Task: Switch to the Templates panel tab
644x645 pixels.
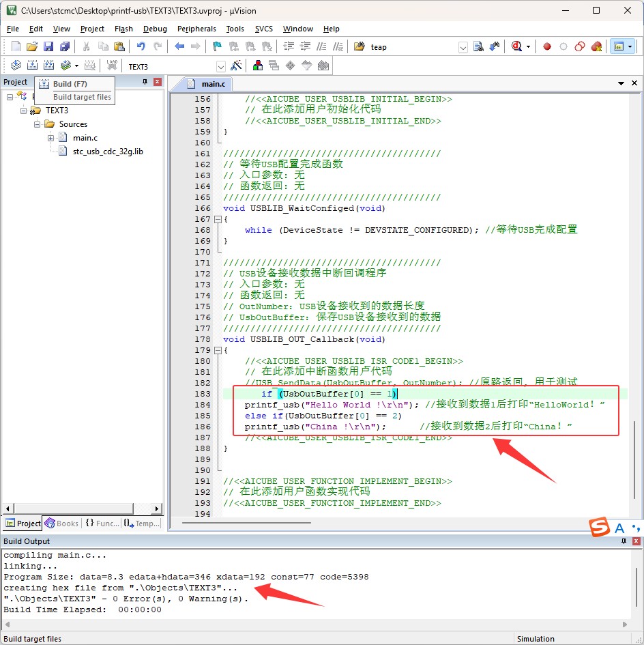Action: click(x=142, y=524)
